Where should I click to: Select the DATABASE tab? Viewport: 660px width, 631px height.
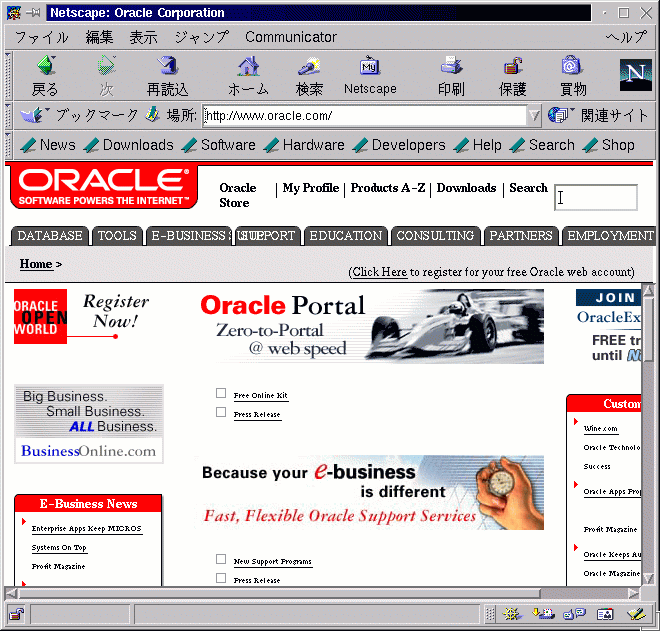(50, 236)
